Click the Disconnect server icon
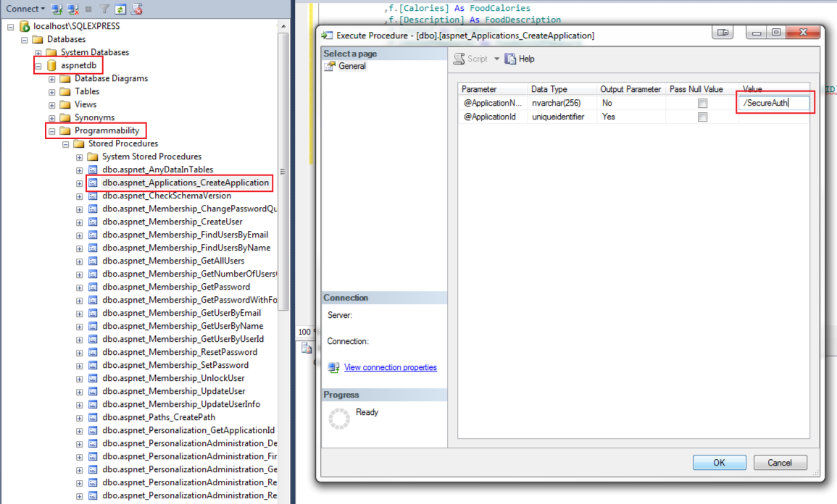The height and width of the screenshot is (504, 837). pos(73,9)
